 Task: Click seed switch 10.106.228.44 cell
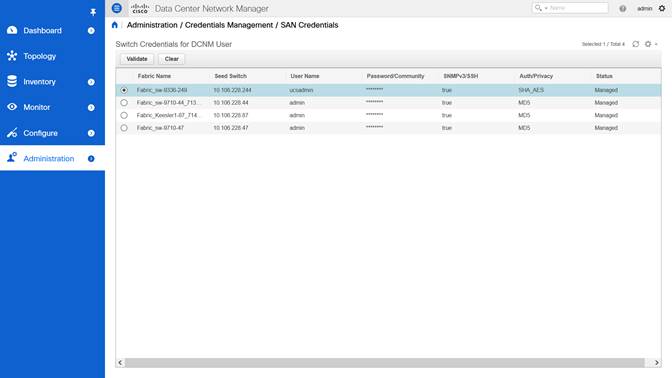tap(231, 103)
